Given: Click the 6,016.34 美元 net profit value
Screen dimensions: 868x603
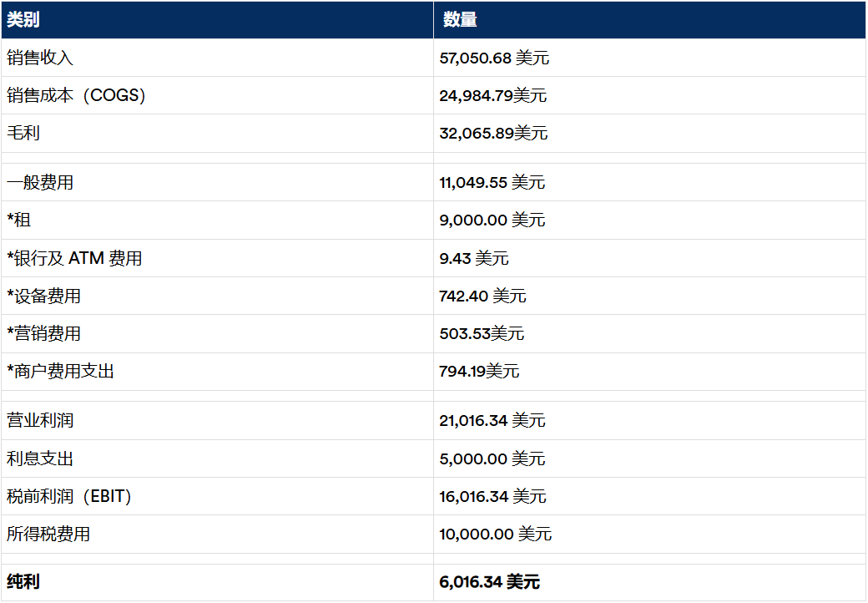Looking at the screenshot, I should tap(489, 582).
